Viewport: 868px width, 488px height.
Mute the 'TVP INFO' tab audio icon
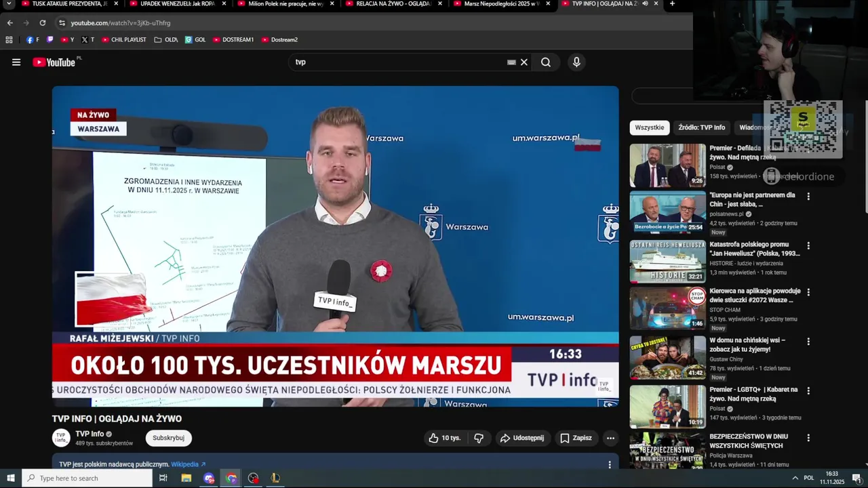pos(645,4)
